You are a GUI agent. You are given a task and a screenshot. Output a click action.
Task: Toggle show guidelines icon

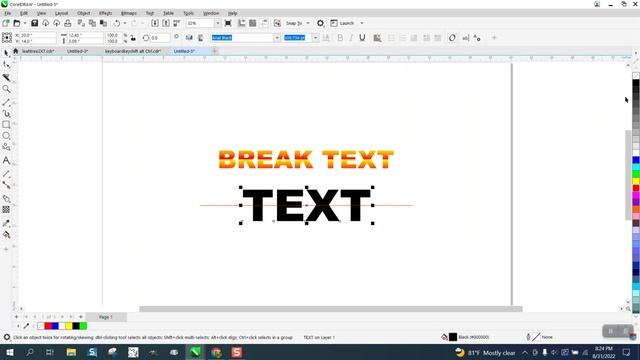264,23
